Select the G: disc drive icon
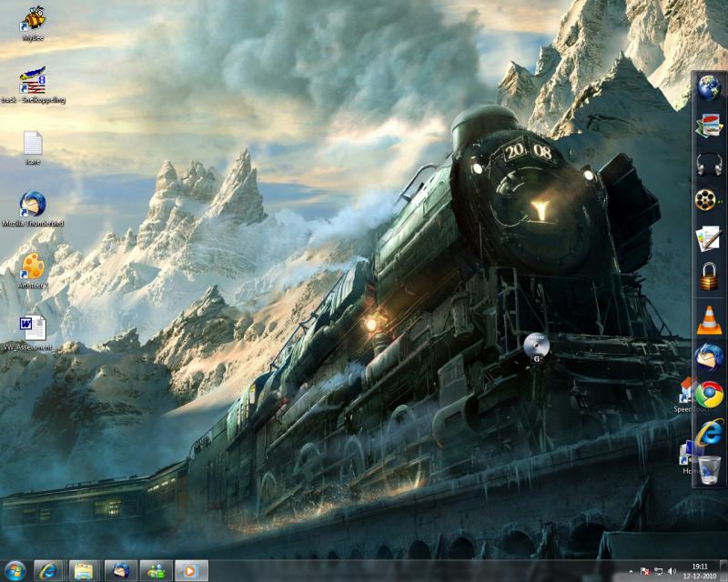Image resolution: width=728 pixels, height=582 pixels. pyautogui.click(x=537, y=347)
